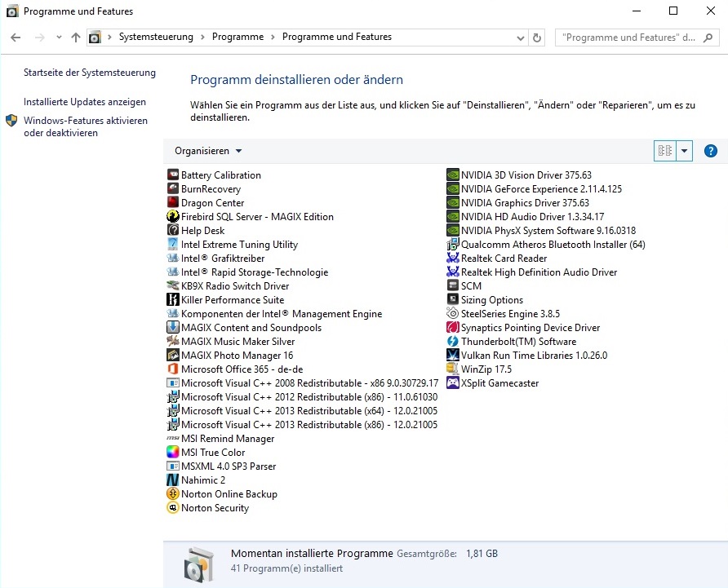The image size is (728, 588).
Task: Select KB9X Radio Switch Driver entry
Action: click(x=228, y=286)
